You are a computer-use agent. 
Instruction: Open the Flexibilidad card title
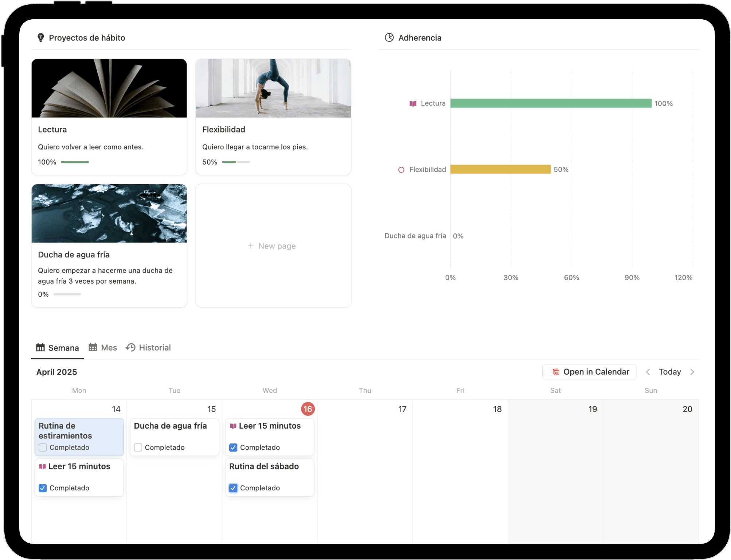pyautogui.click(x=224, y=130)
